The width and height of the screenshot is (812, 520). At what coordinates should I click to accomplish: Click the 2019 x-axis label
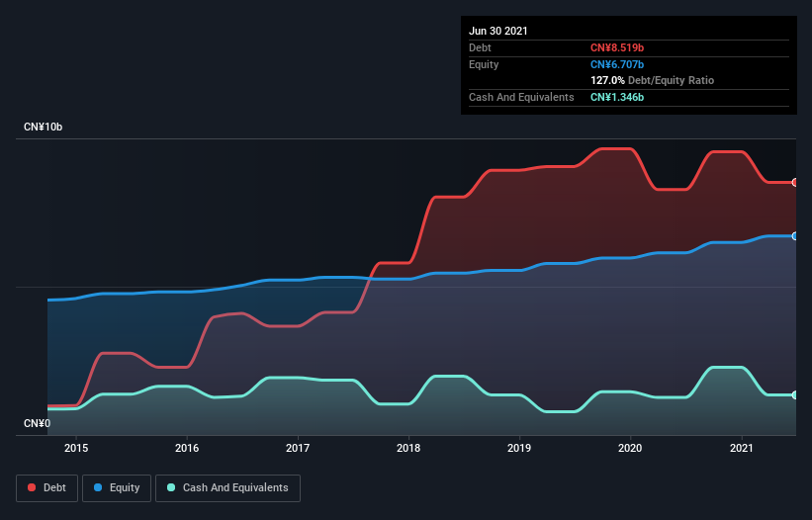519,448
